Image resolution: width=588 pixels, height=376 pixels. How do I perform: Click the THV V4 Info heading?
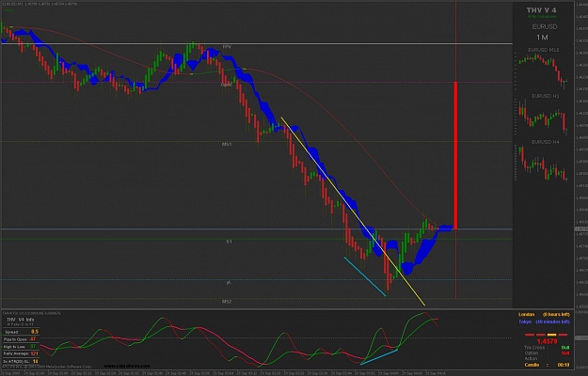click(x=21, y=320)
